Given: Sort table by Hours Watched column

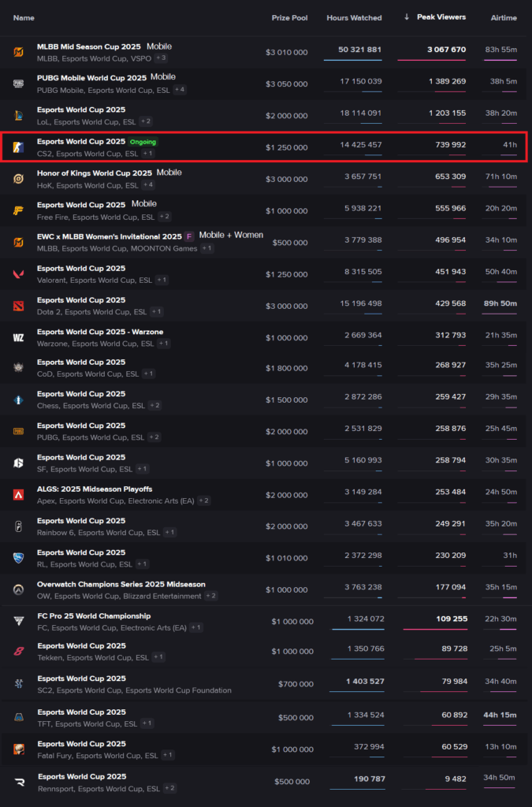Looking at the screenshot, I should coord(354,17).
